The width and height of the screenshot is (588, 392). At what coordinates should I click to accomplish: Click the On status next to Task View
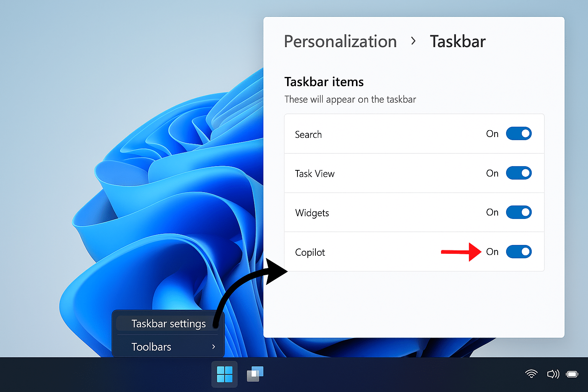point(492,173)
